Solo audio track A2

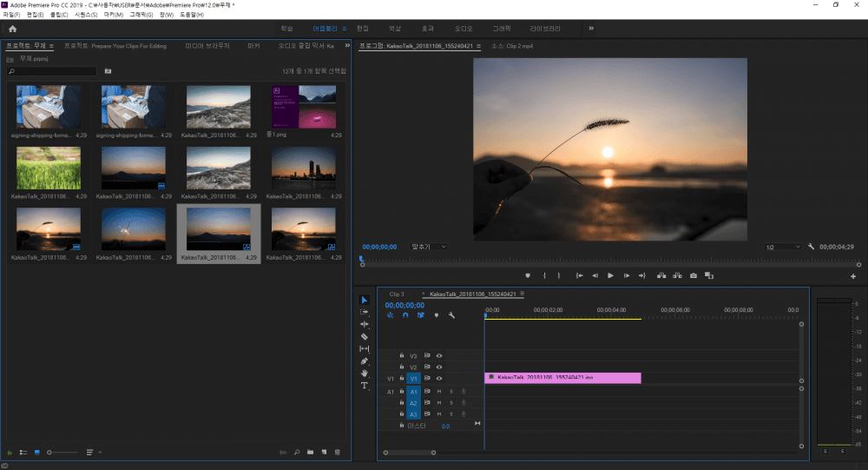click(x=451, y=403)
